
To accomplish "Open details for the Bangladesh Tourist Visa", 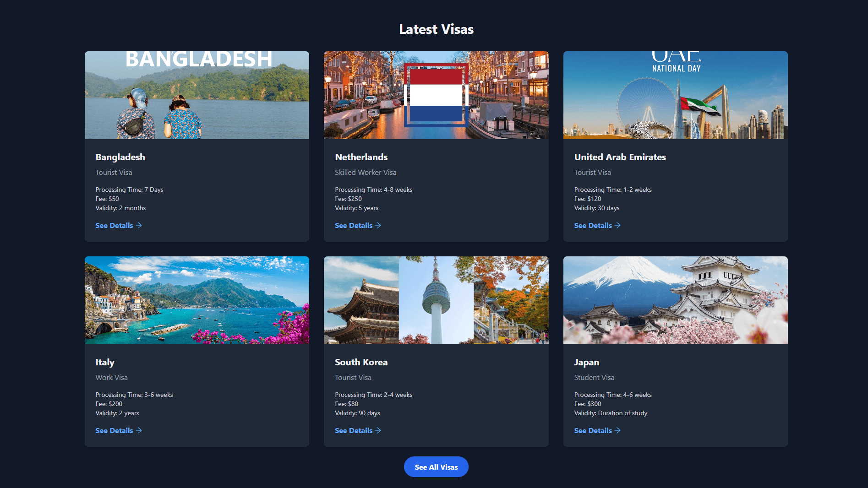I will click(114, 225).
